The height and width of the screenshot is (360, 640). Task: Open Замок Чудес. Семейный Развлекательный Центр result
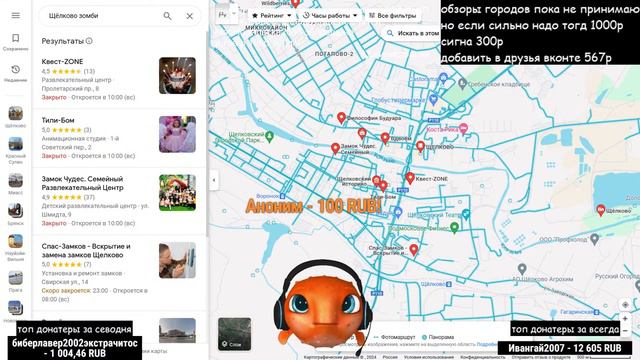click(119, 201)
